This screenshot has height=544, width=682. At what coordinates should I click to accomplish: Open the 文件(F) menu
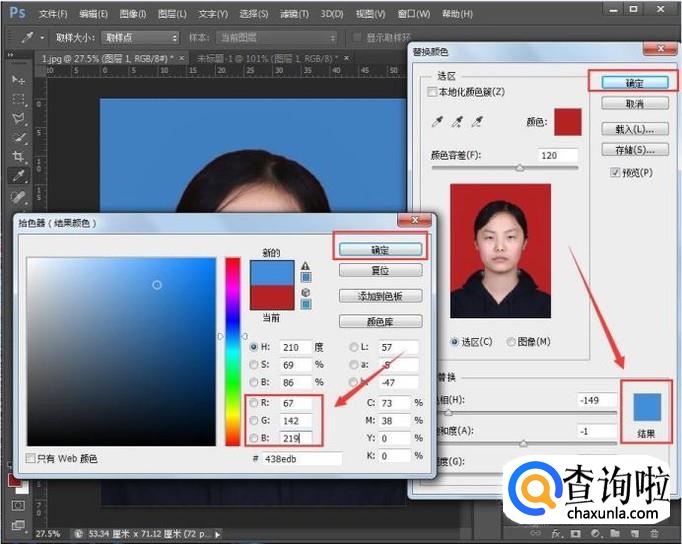pyautogui.click(x=53, y=14)
